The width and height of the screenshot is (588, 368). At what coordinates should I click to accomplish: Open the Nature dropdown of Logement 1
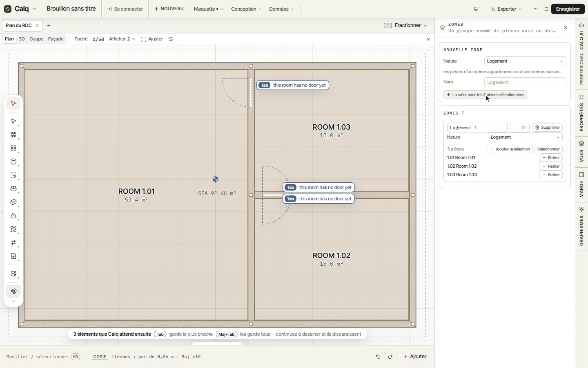click(x=525, y=137)
